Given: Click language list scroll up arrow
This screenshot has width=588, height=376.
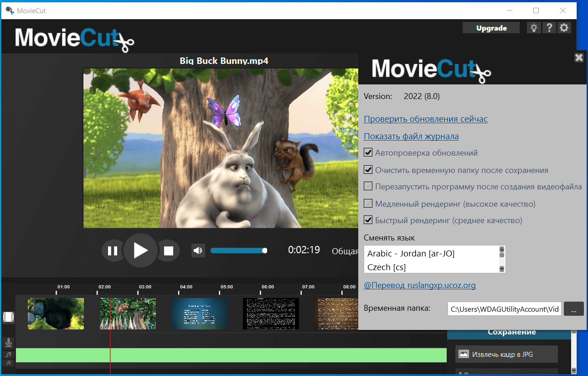Looking at the screenshot, I should click(502, 249).
